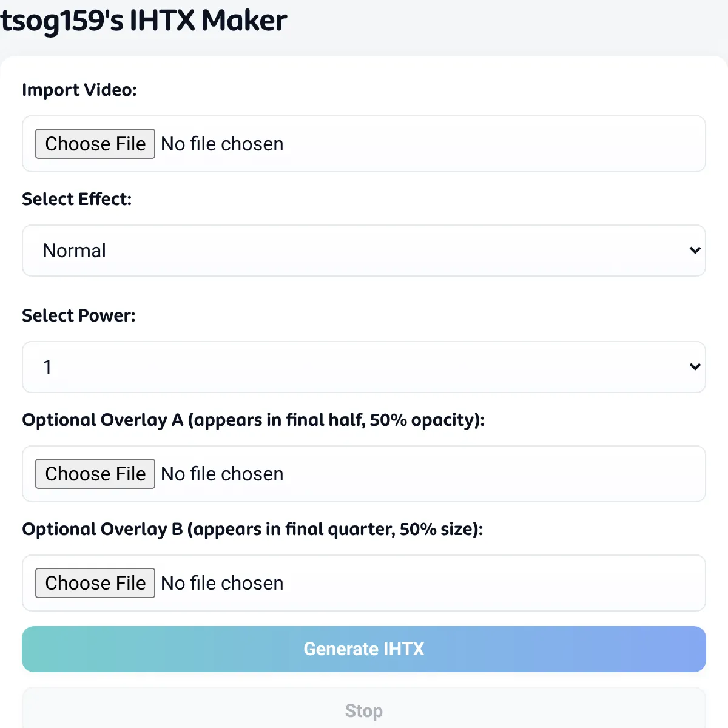Click Choose File under Import Video
This screenshot has width=728, height=728.
point(95,144)
